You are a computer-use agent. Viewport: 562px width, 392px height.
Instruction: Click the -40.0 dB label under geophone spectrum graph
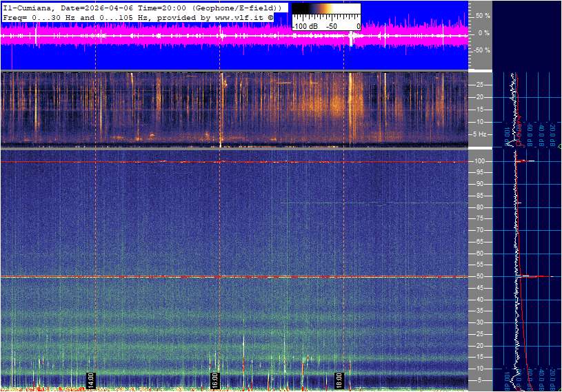(x=541, y=133)
